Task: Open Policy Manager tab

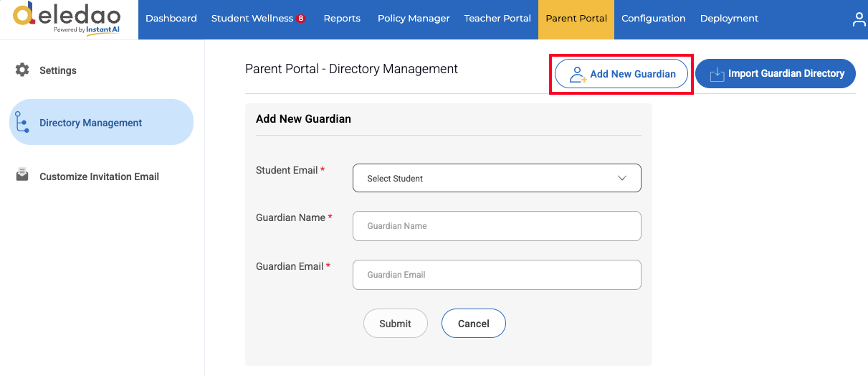Action: pyautogui.click(x=414, y=19)
